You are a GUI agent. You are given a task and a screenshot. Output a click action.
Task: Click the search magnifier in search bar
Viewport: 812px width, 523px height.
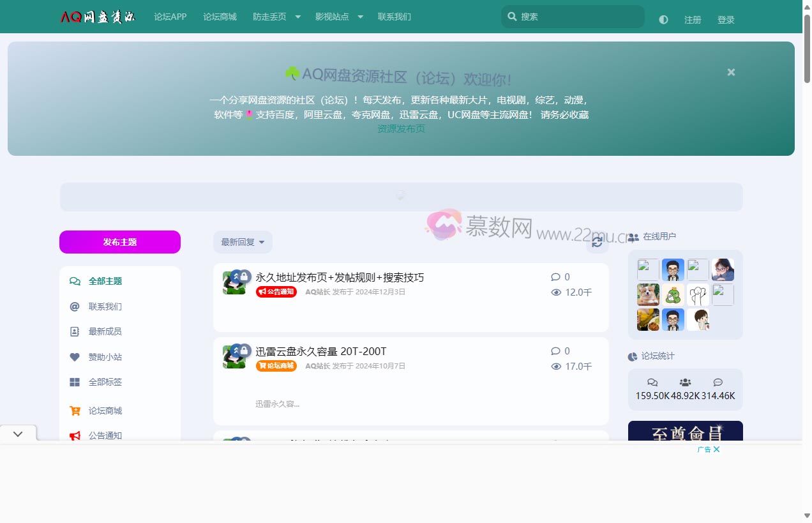tap(513, 16)
